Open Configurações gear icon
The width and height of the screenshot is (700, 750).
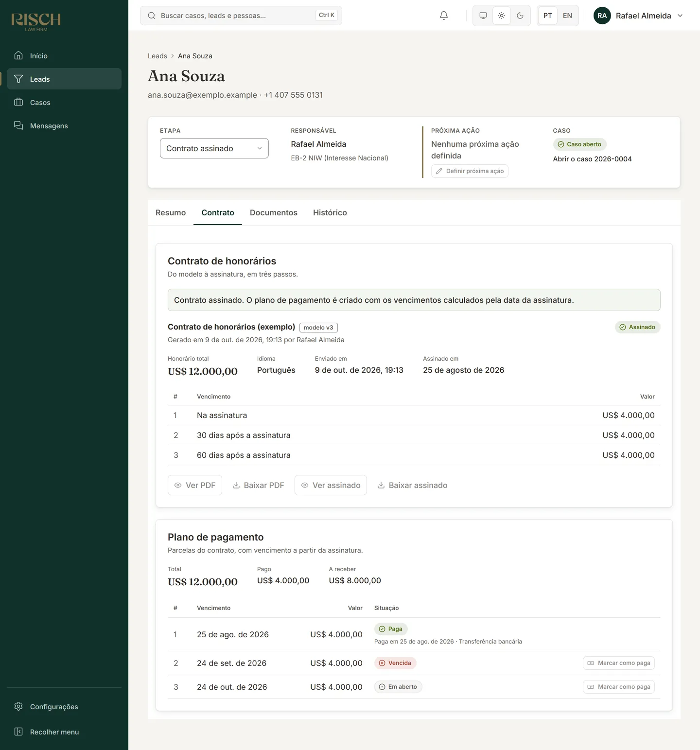coord(18,706)
